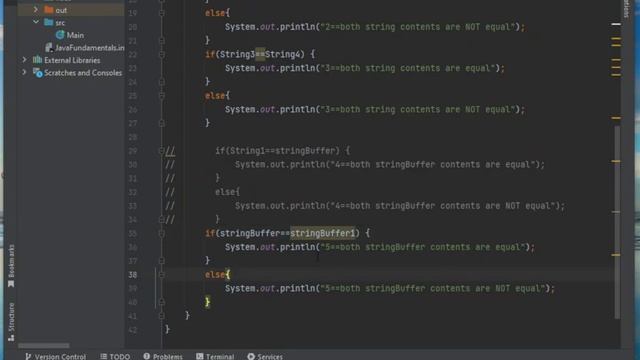Viewport: 640px width, 360px height.
Task: Open the Bookmarks tool window
Action: tap(11, 265)
